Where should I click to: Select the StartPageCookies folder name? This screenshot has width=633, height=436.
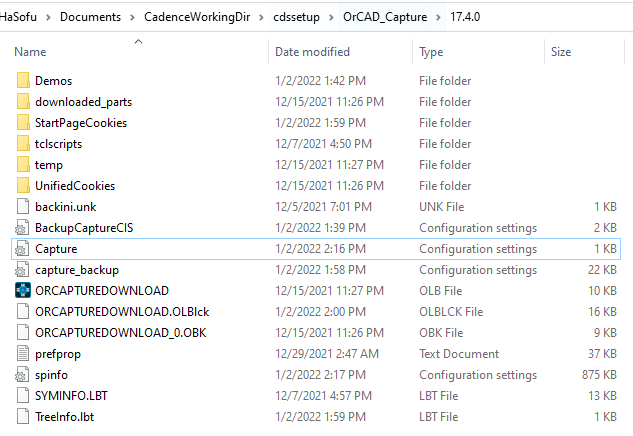[x=81, y=123]
